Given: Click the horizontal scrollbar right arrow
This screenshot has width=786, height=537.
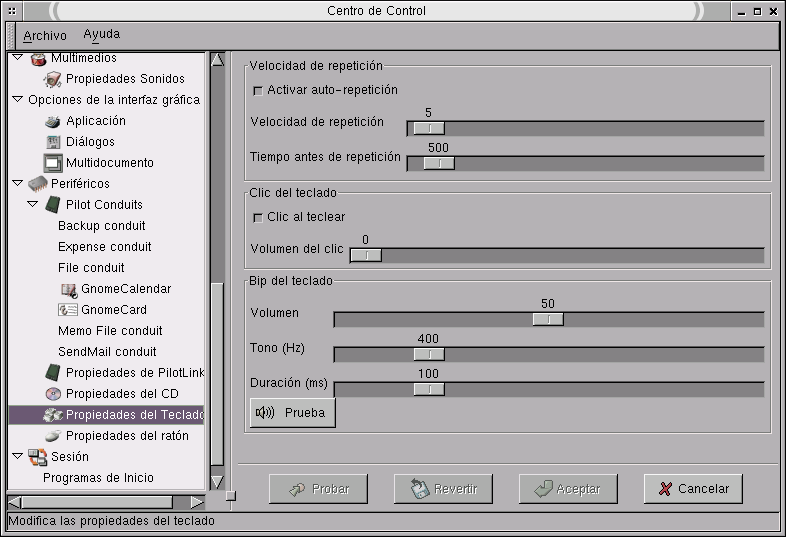Looking at the screenshot, I should click(197, 502).
